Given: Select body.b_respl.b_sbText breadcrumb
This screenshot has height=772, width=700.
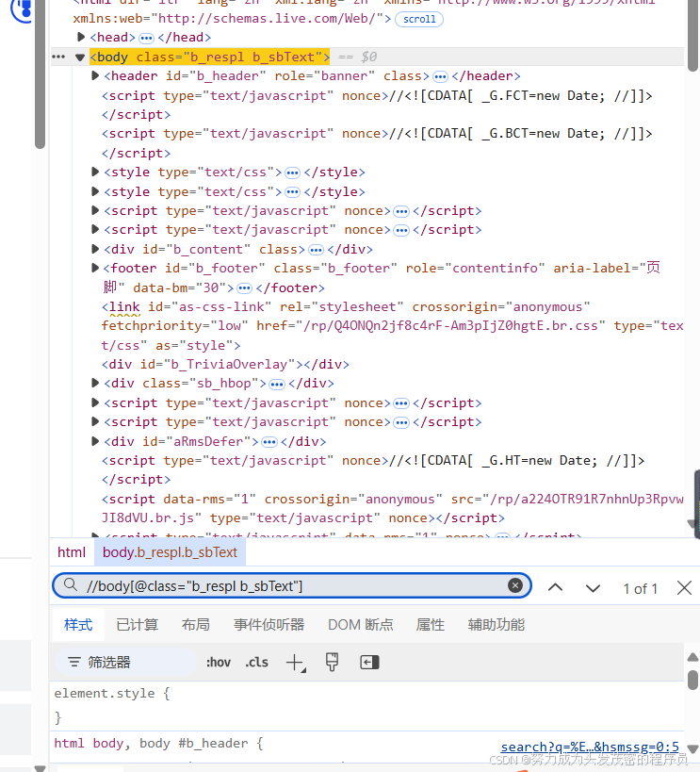Looking at the screenshot, I should pyautogui.click(x=170, y=552).
